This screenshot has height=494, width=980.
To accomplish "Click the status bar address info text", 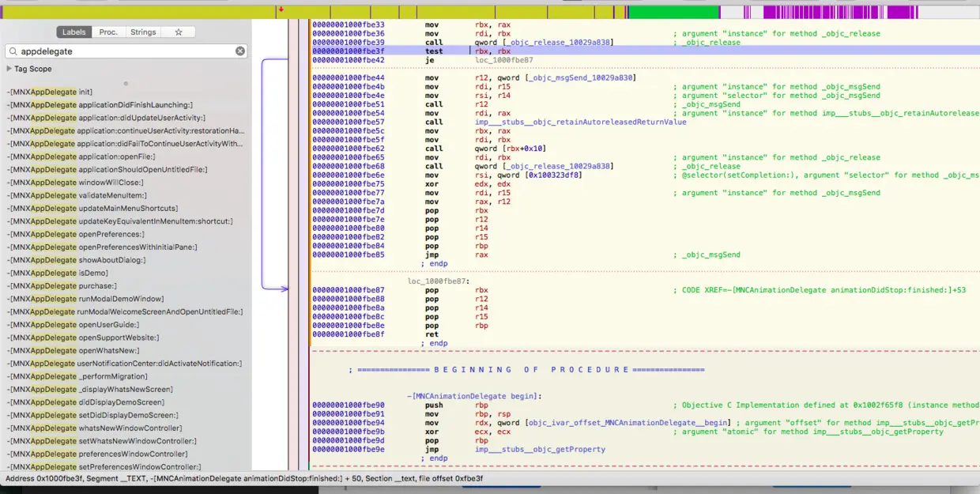I will (x=244, y=479).
